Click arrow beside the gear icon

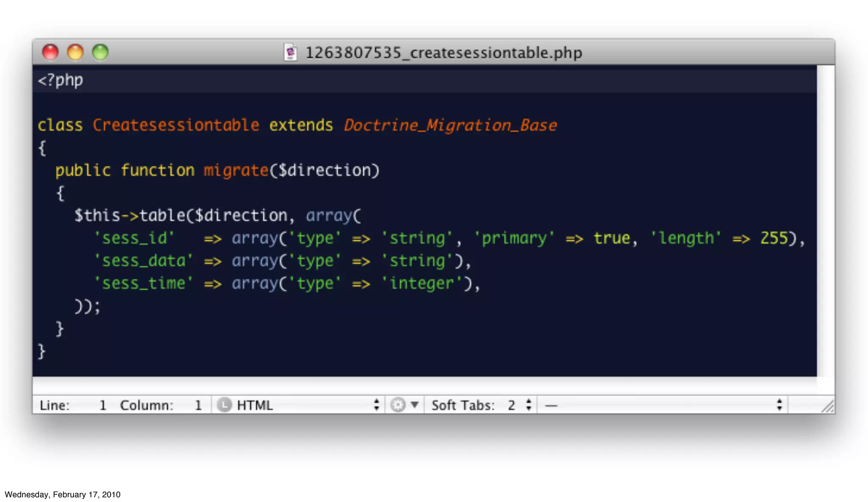point(415,405)
